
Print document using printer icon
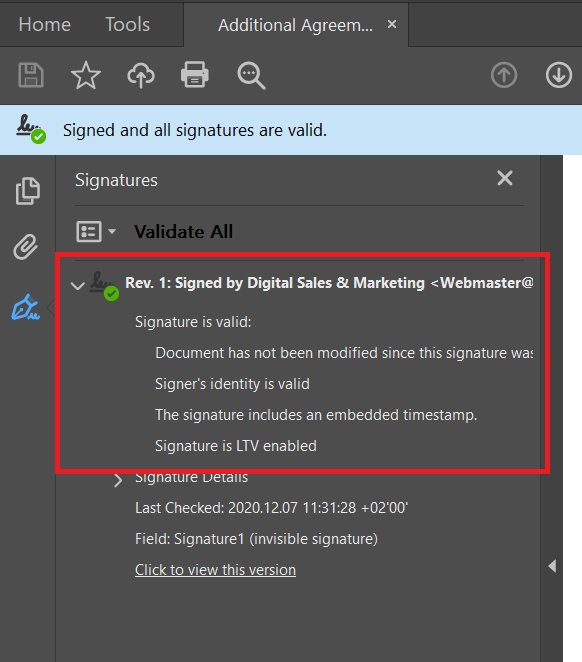point(195,75)
